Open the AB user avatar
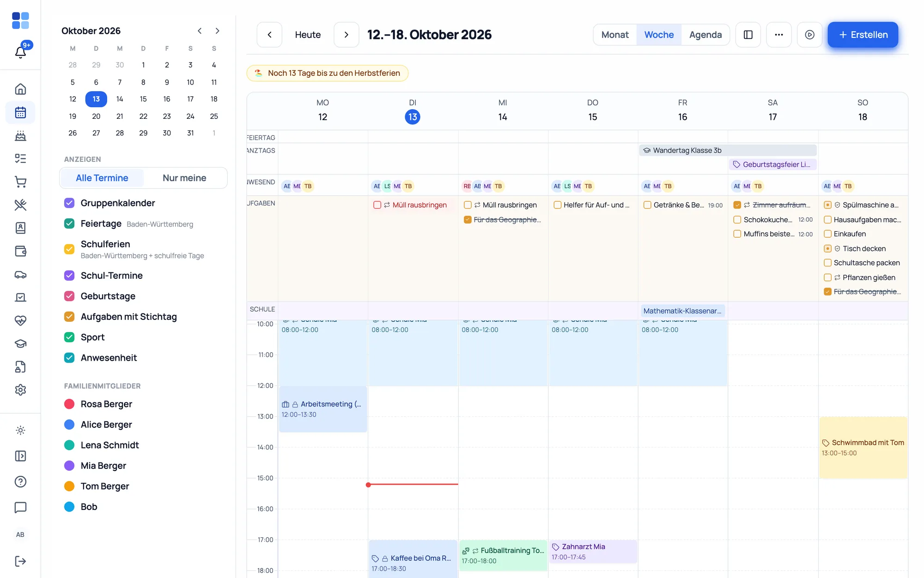924x578 pixels. [20, 535]
